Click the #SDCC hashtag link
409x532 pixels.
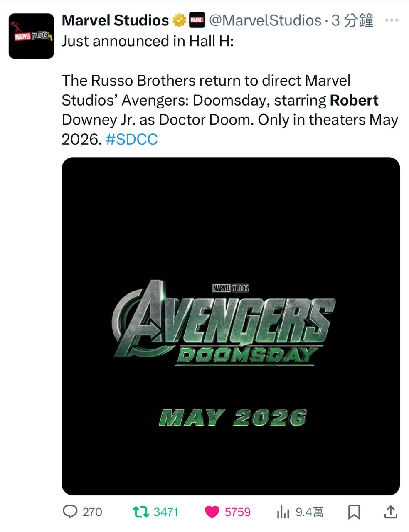[x=132, y=139]
